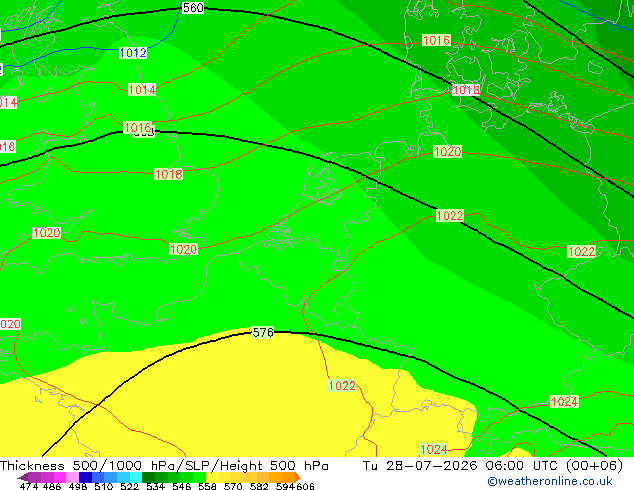Click the 1018 label between the 1016 and 1020 labels in the left half
The image size is (634, 490).
point(169,174)
